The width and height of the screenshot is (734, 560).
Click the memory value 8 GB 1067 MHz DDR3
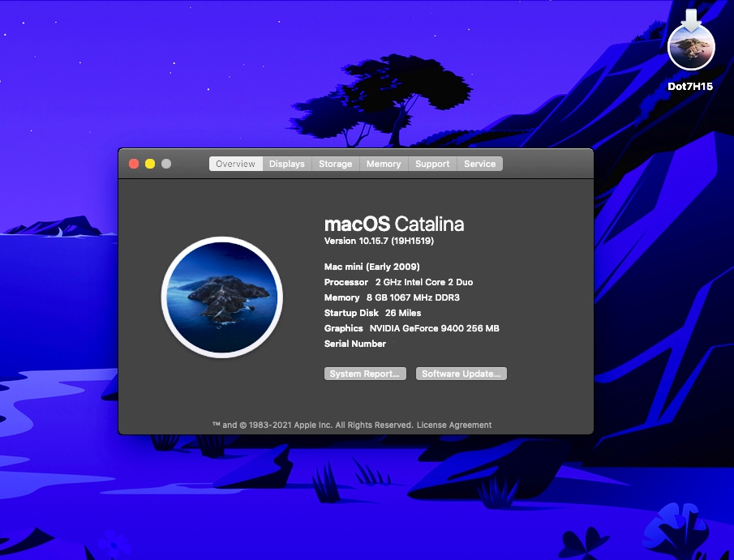point(413,297)
